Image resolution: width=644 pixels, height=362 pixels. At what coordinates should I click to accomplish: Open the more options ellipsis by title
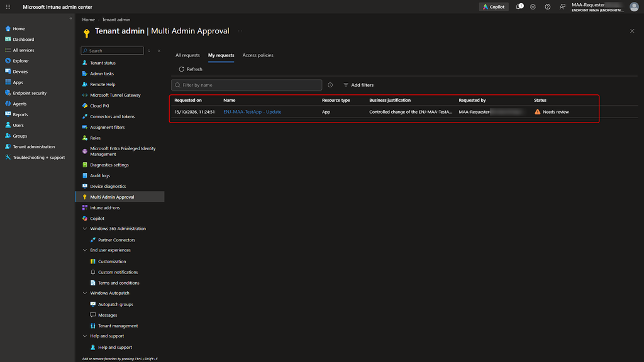[240, 31]
